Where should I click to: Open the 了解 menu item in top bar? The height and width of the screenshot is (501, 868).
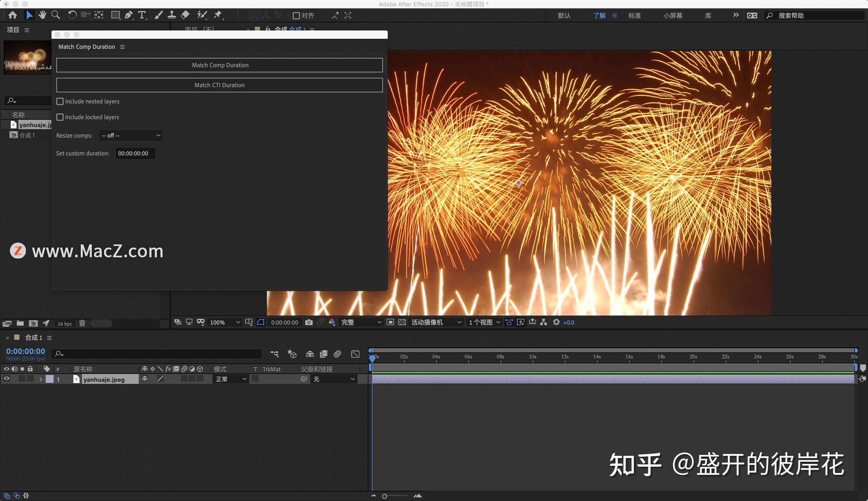[x=599, y=15]
